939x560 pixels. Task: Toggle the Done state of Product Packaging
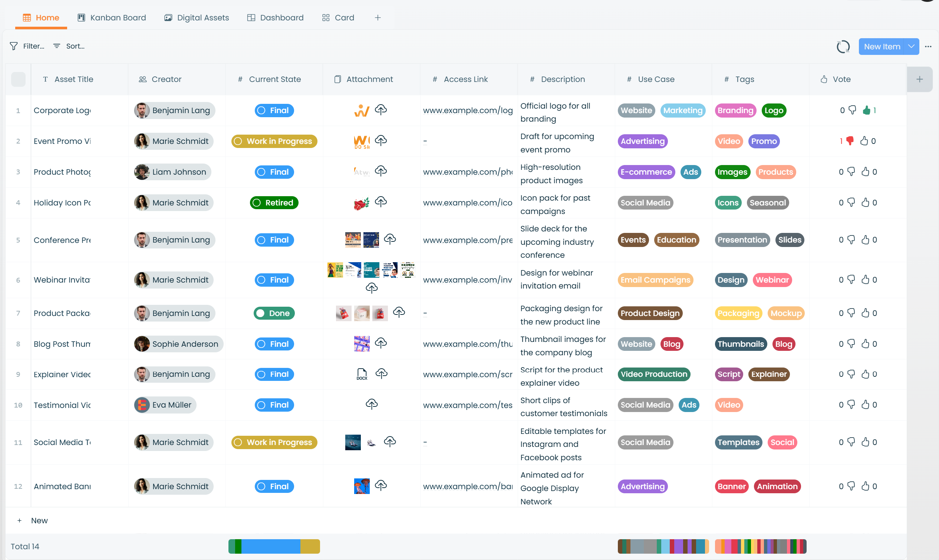(274, 313)
